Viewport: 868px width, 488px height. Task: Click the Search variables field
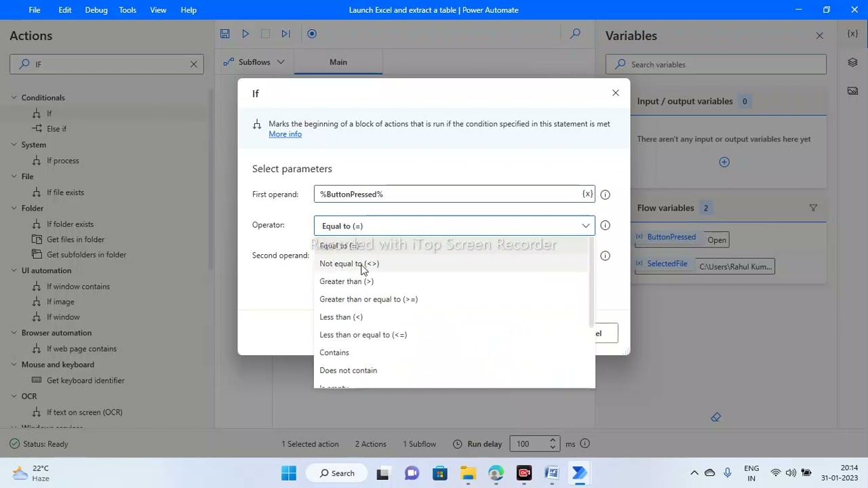click(x=716, y=64)
